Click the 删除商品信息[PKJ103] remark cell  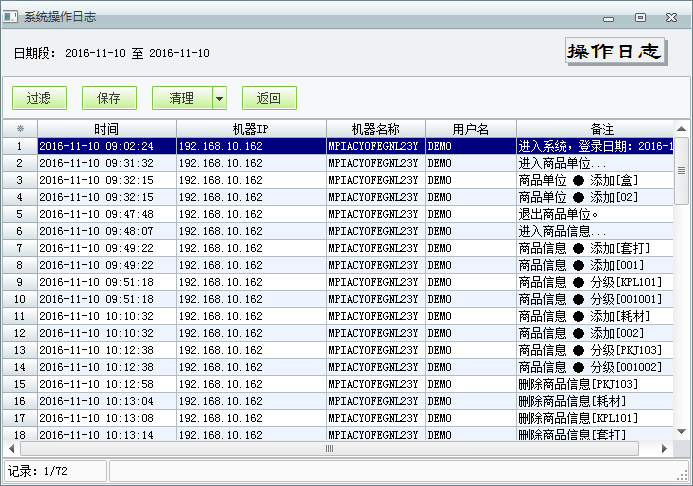click(595, 384)
